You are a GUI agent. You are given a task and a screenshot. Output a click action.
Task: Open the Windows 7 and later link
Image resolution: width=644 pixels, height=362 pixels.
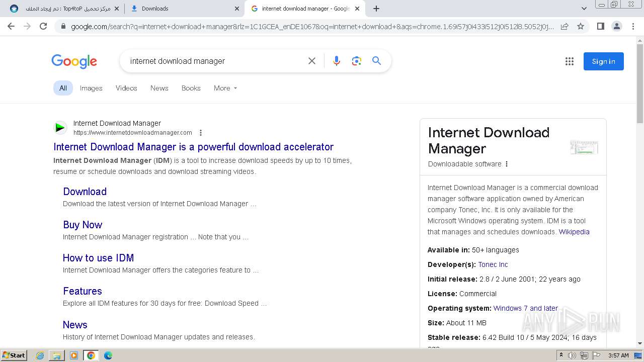(526, 308)
